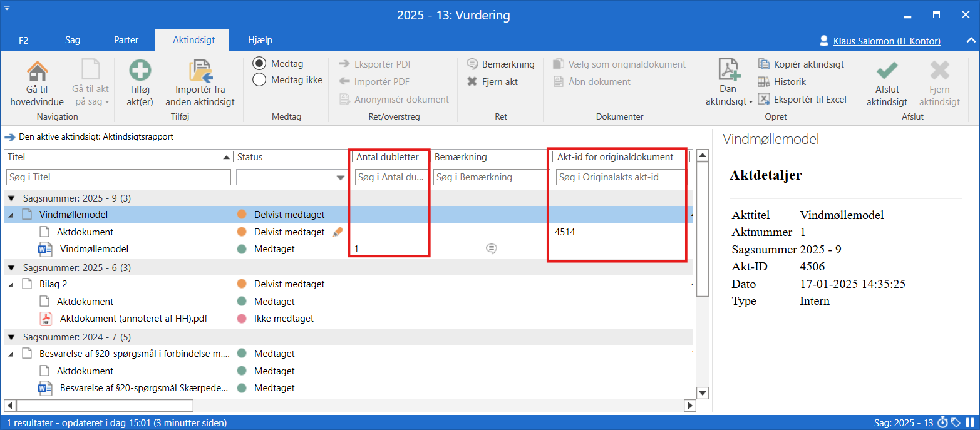
Task: Select the Medtag ikke radio button
Action: click(259, 79)
